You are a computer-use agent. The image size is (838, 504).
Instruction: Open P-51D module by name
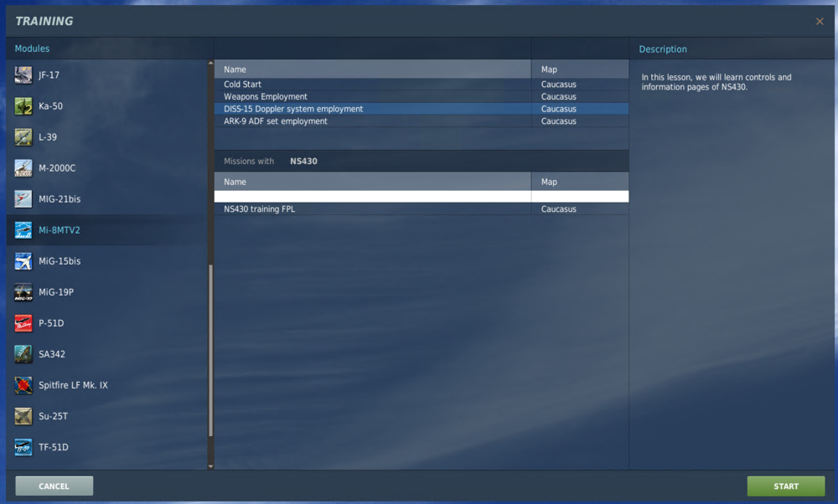(x=51, y=323)
